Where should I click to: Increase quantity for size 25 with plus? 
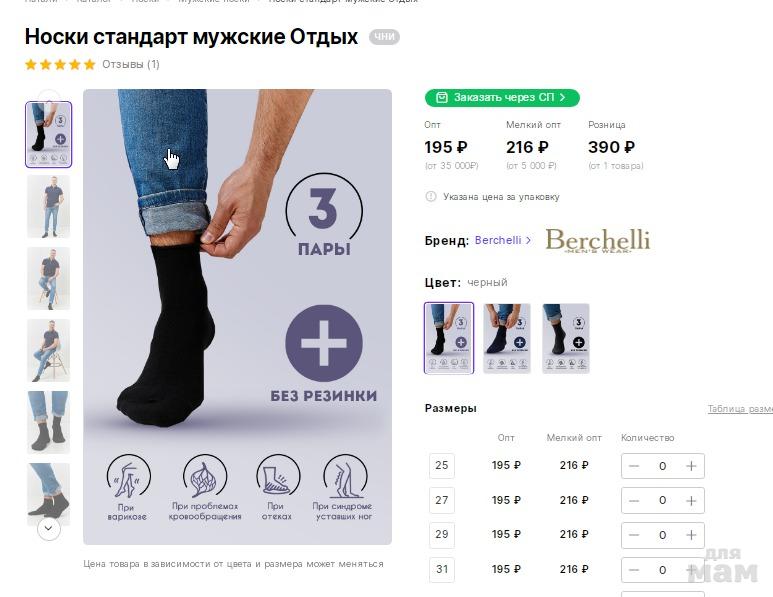(691, 466)
